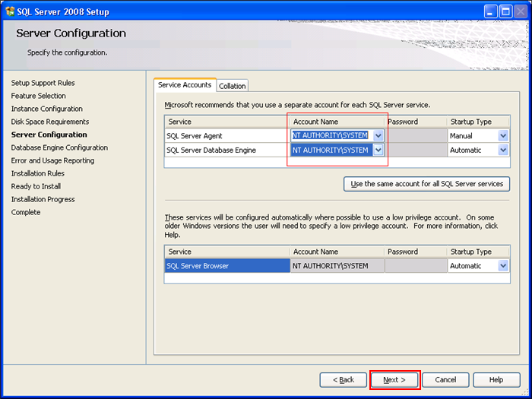The width and height of the screenshot is (532, 399).
Task: Click SQL Server Database Engine password field
Action: pyautogui.click(x=416, y=150)
